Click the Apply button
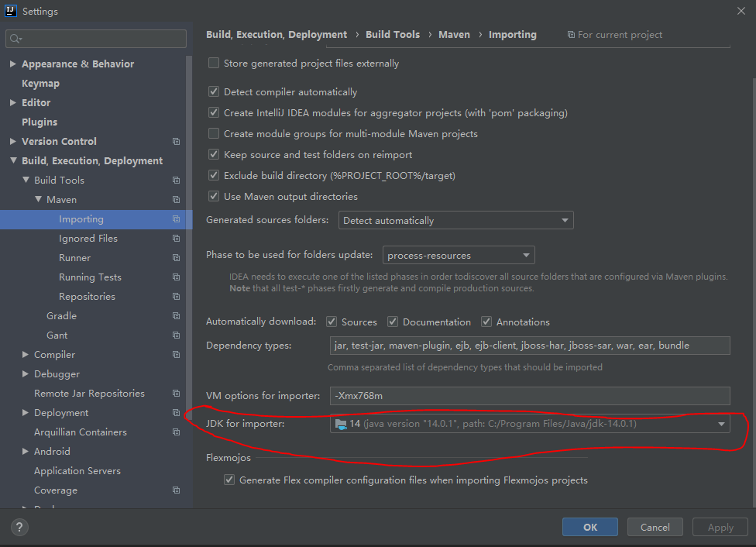This screenshot has height=547, width=756. (x=720, y=527)
